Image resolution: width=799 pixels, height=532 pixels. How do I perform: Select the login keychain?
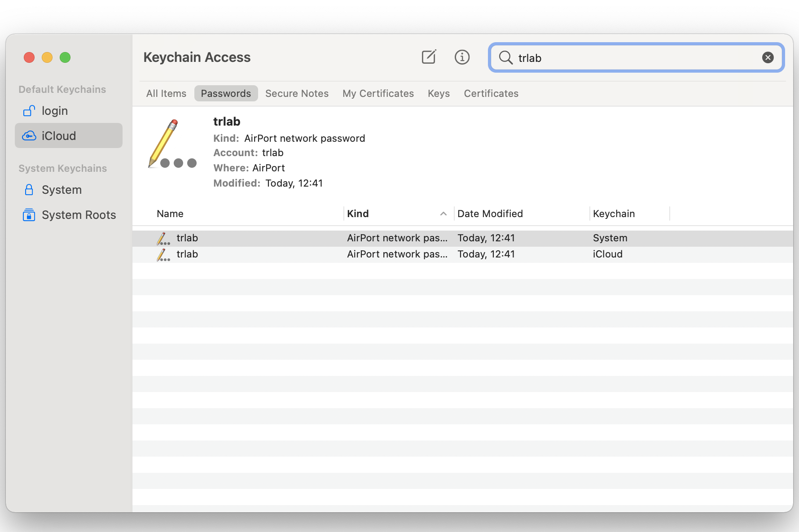(x=69, y=111)
